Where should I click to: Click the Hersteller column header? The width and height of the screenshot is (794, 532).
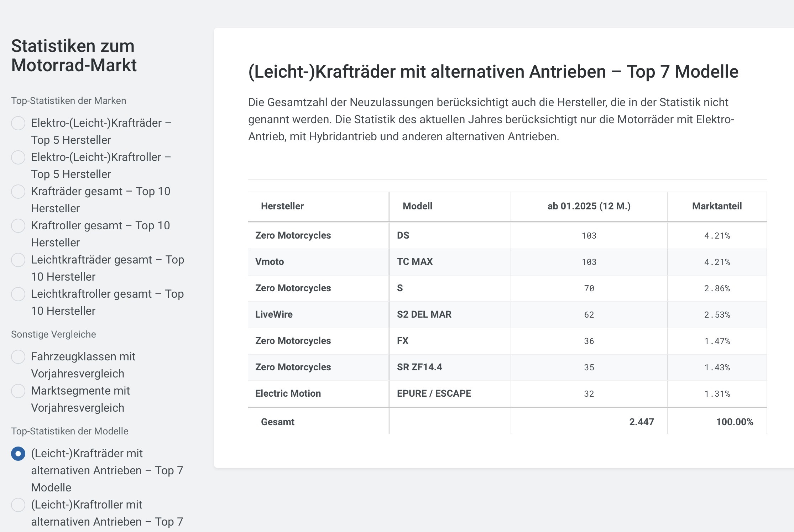pos(282,206)
